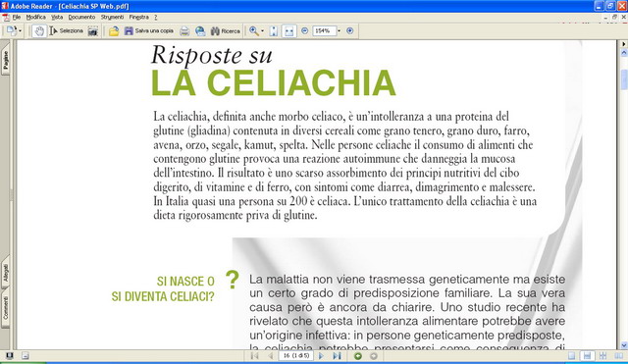Jump to the last page

tap(337, 355)
